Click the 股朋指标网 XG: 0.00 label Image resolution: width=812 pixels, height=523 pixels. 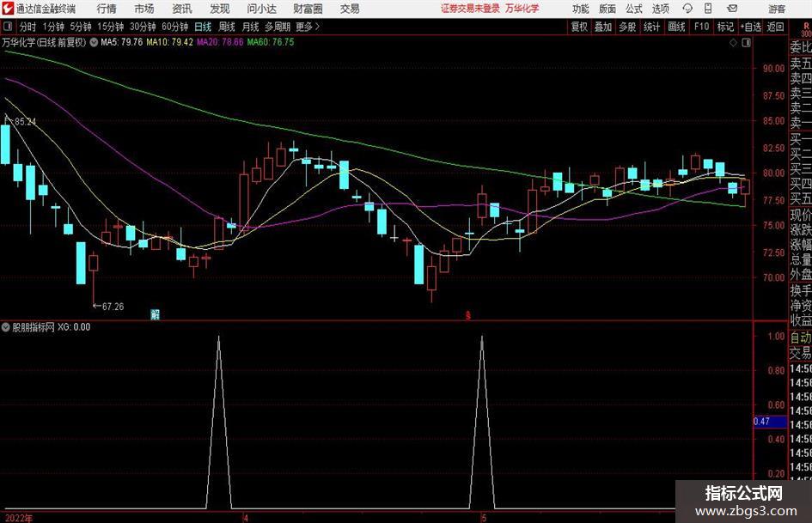52,327
